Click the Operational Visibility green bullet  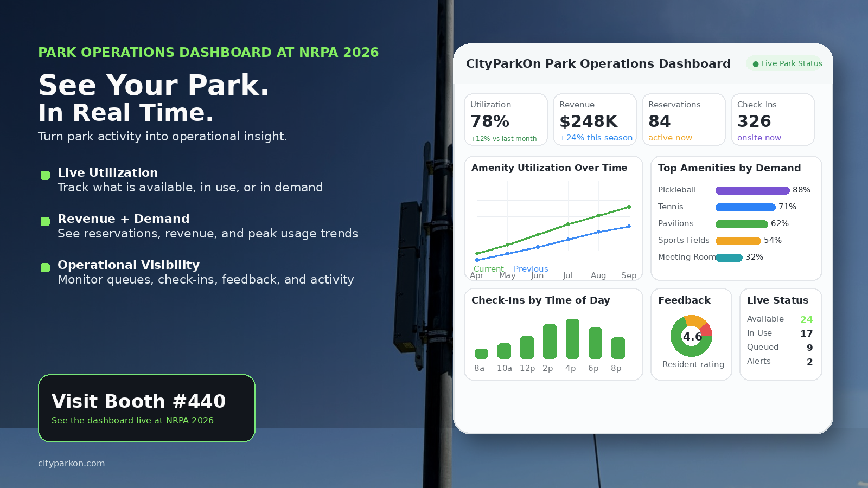coord(46,267)
